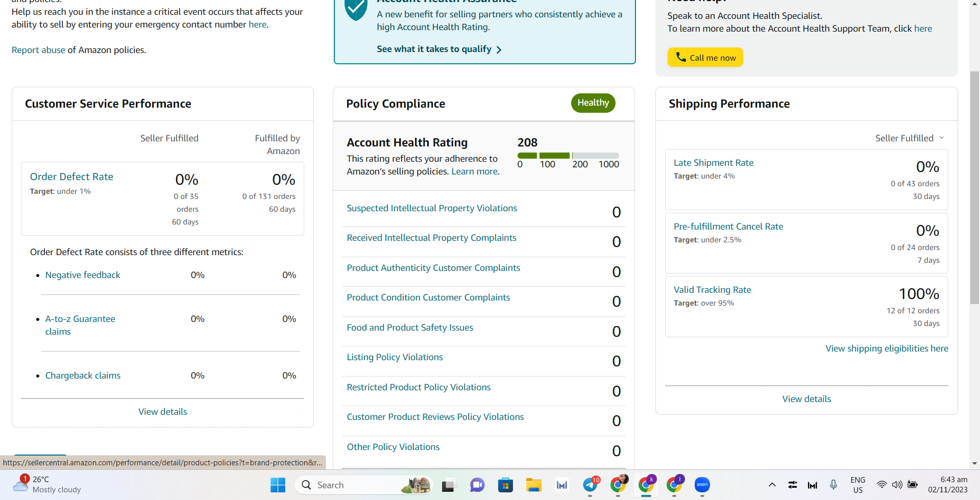
Task: Open the blue M-logo app next to File Explorer
Action: click(562, 485)
